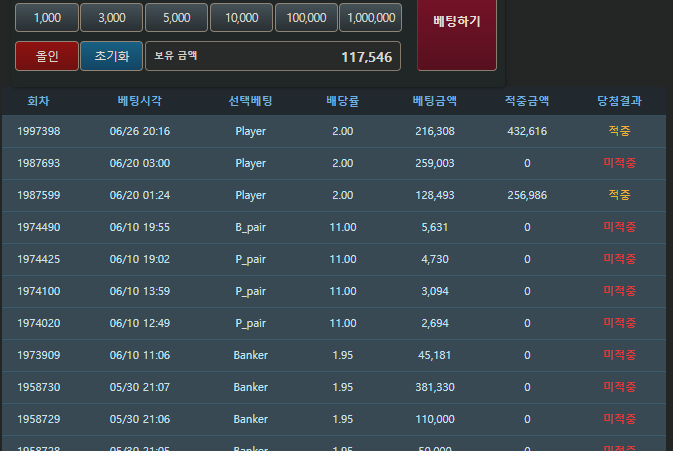Click bet amount 259,003
The width and height of the screenshot is (673, 451).
[x=435, y=163]
